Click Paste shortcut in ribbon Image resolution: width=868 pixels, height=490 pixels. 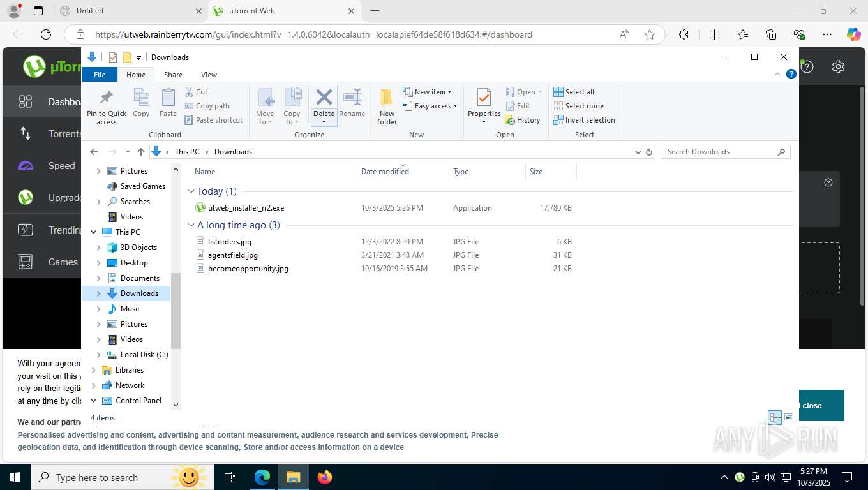tap(213, 120)
